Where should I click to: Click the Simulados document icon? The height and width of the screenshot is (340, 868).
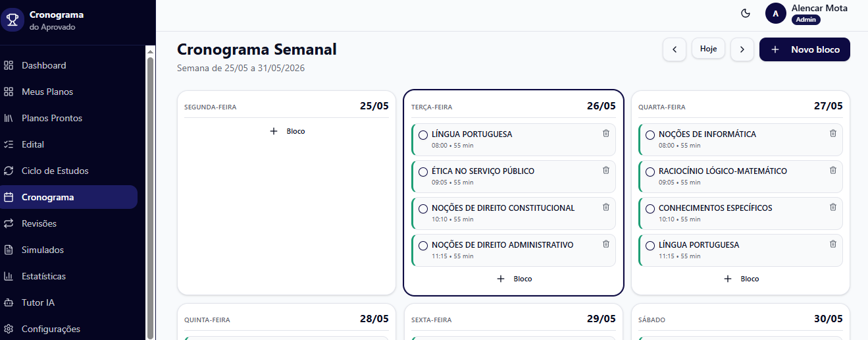tap(9, 250)
